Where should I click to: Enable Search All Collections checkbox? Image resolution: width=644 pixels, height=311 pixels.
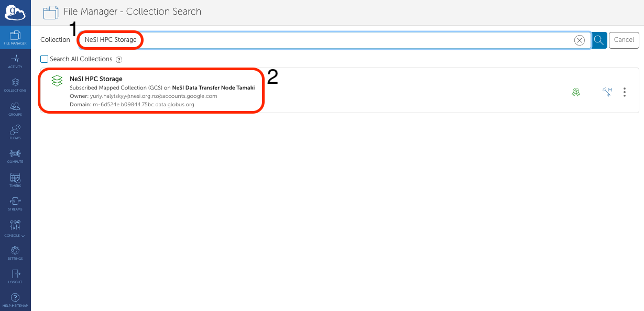click(x=45, y=59)
